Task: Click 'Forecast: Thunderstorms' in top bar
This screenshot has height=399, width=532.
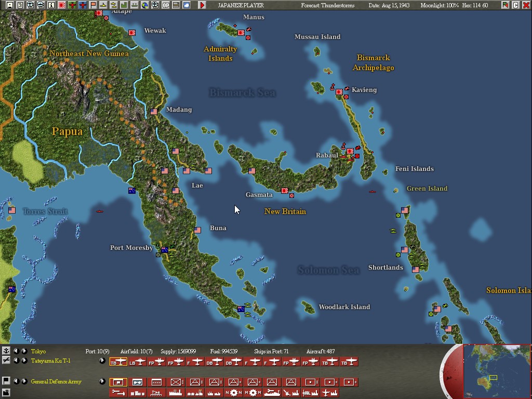Action: pyautogui.click(x=328, y=5)
